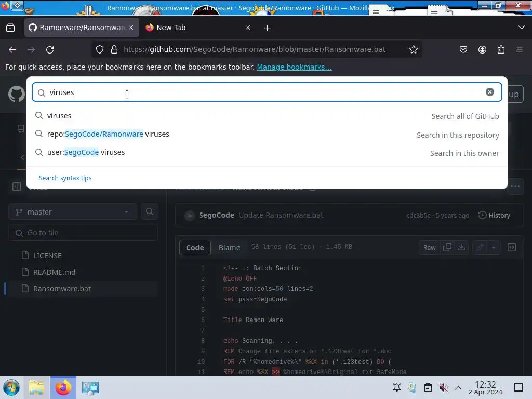532x399 pixels.
Task: Open the more file actions ellipsis
Action: (515, 187)
